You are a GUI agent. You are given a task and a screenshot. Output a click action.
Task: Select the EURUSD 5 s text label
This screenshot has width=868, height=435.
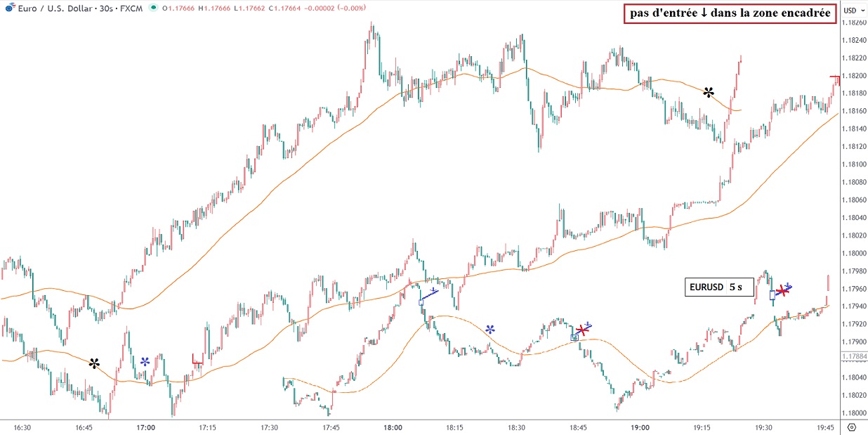pyautogui.click(x=720, y=287)
